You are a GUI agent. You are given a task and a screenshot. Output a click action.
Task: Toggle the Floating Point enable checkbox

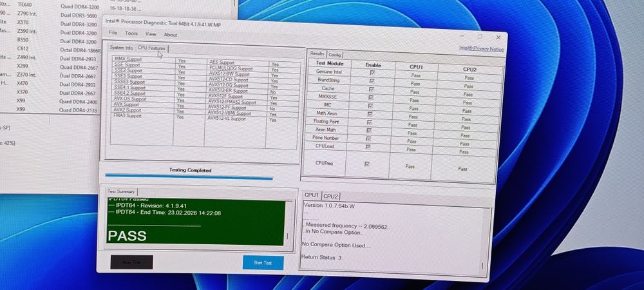(x=370, y=122)
